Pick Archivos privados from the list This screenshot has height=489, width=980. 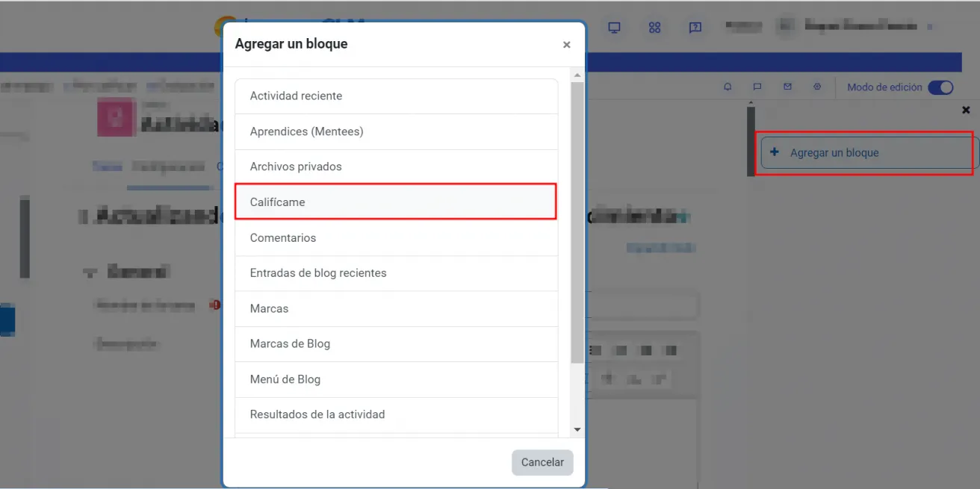tap(396, 166)
